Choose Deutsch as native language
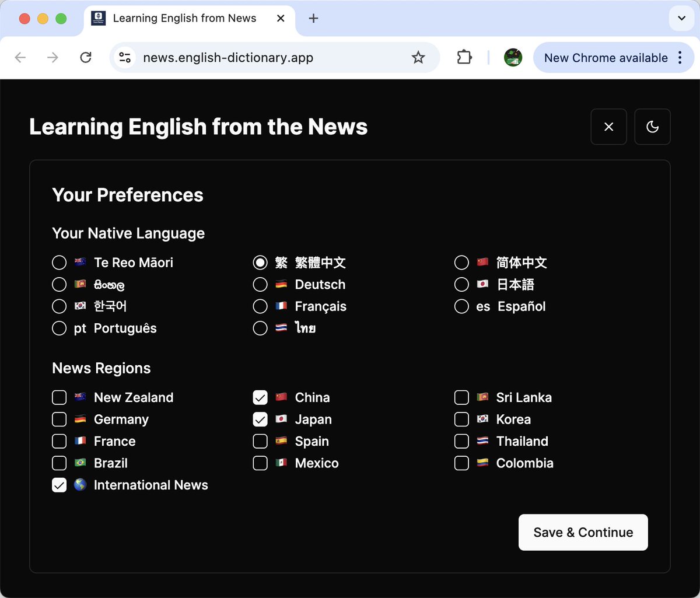 pos(260,285)
